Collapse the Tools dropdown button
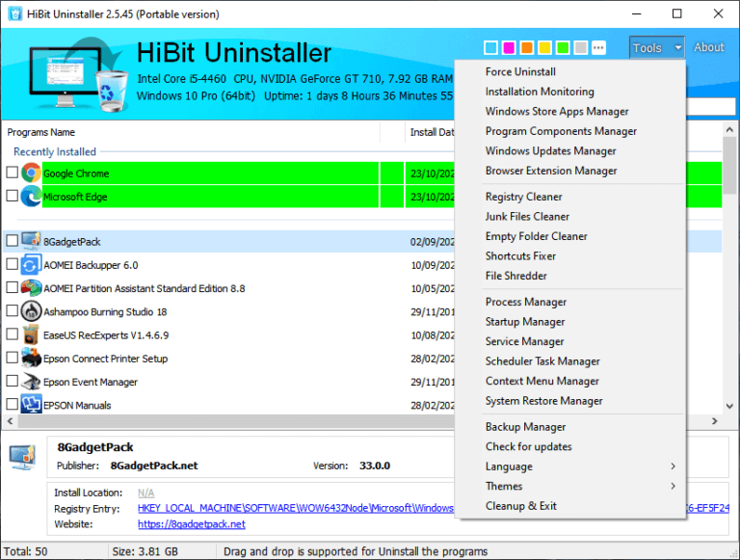 pyautogui.click(x=656, y=47)
